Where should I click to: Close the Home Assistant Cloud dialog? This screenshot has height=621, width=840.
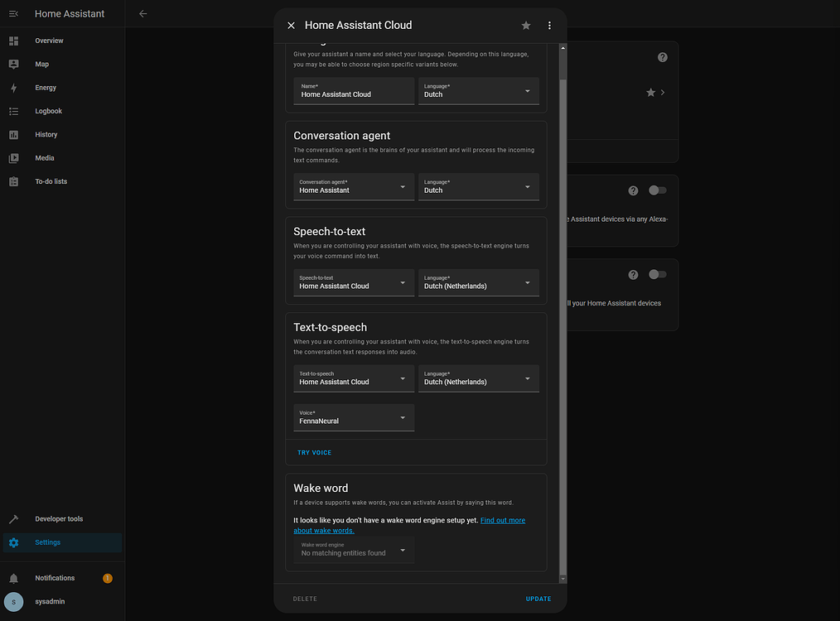(291, 26)
